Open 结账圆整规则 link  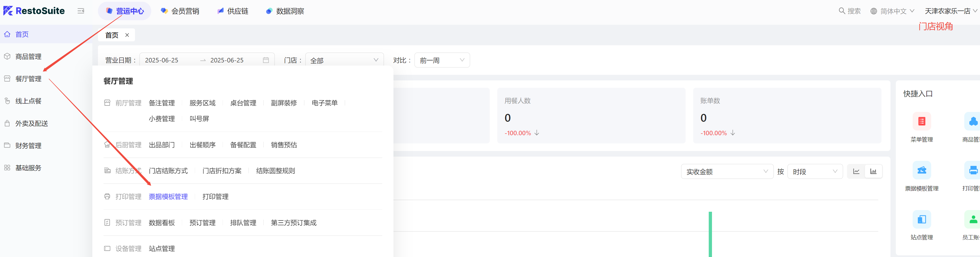point(275,171)
